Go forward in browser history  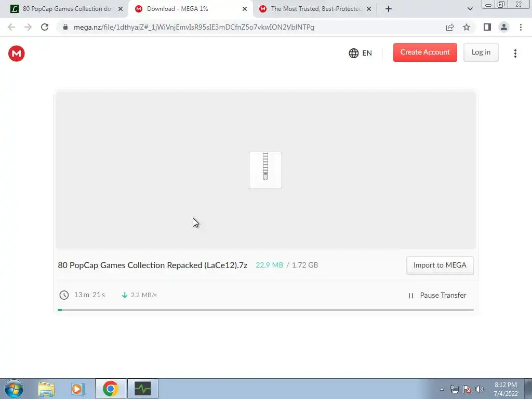28,27
